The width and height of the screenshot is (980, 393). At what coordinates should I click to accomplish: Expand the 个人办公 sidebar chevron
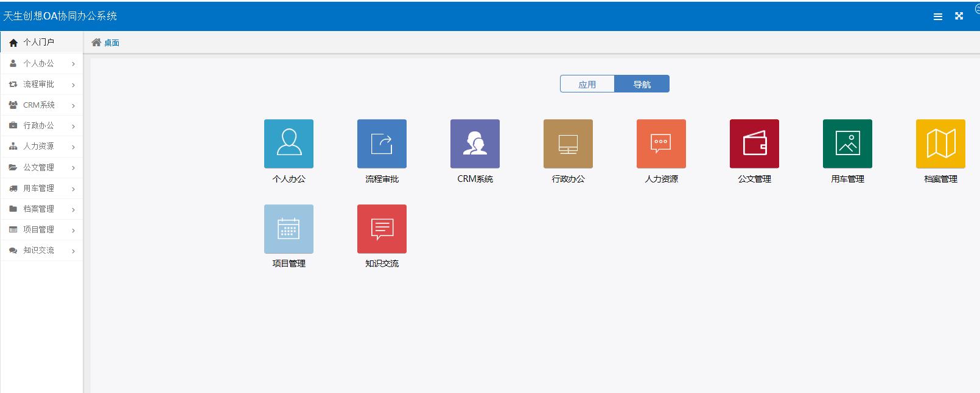click(x=73, y=64)
